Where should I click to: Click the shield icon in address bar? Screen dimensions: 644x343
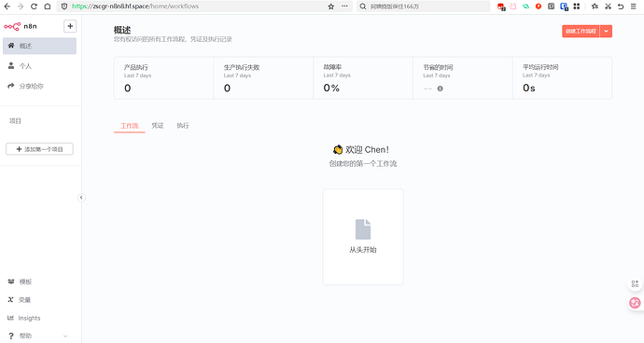click(x=64, y=7)
